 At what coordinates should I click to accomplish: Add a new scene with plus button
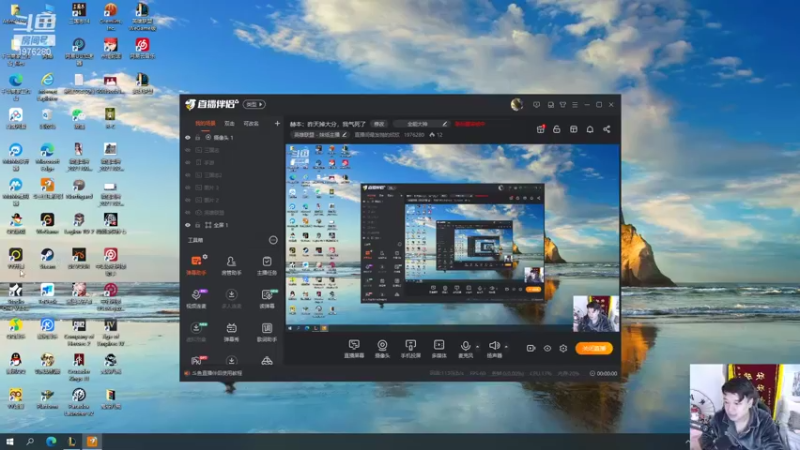[277, 123]
